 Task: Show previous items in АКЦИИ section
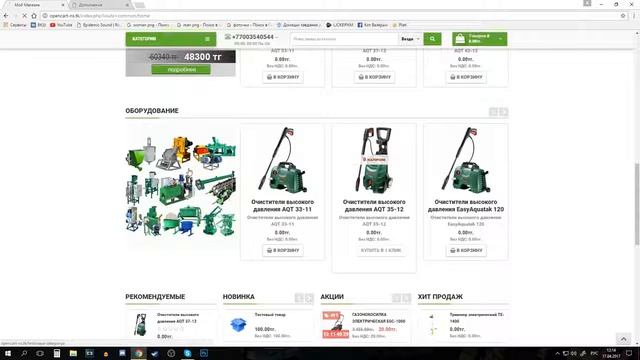point(396,298)
